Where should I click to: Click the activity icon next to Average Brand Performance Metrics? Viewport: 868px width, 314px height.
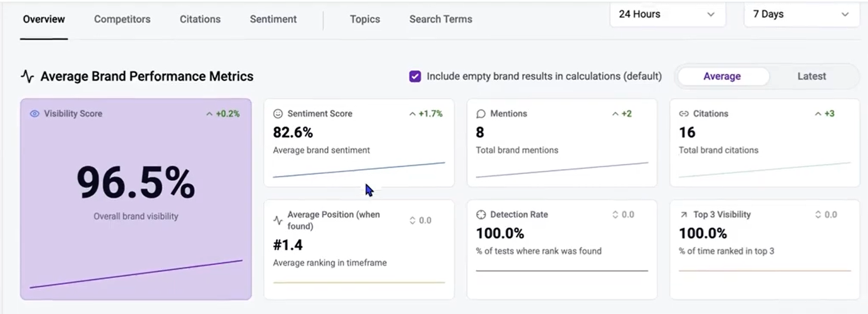pos(27,77)
